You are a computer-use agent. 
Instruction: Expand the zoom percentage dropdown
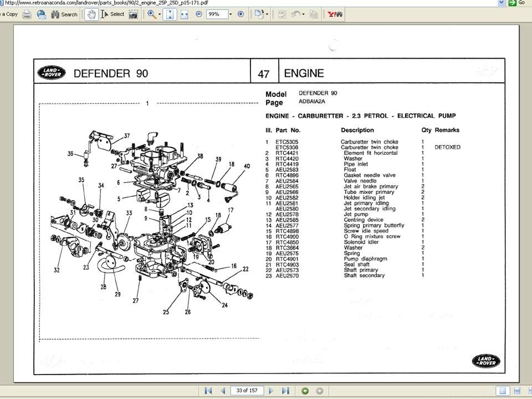(231, 14)
